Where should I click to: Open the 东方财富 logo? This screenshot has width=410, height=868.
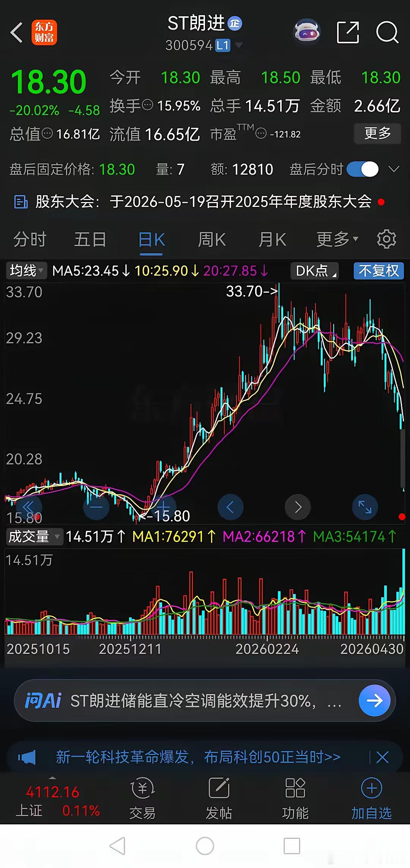44,33
